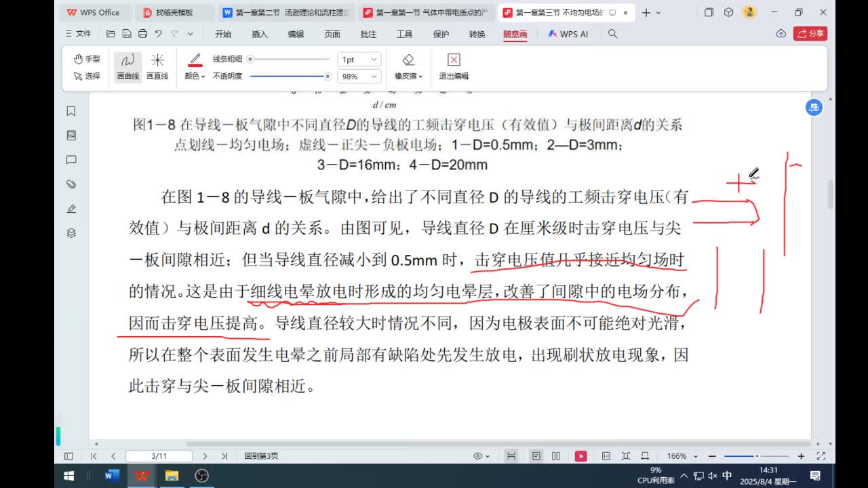Switch to the 保护 ribbon tab
The height and width of the screenshot is (488, 868).
tap(441, 34)
